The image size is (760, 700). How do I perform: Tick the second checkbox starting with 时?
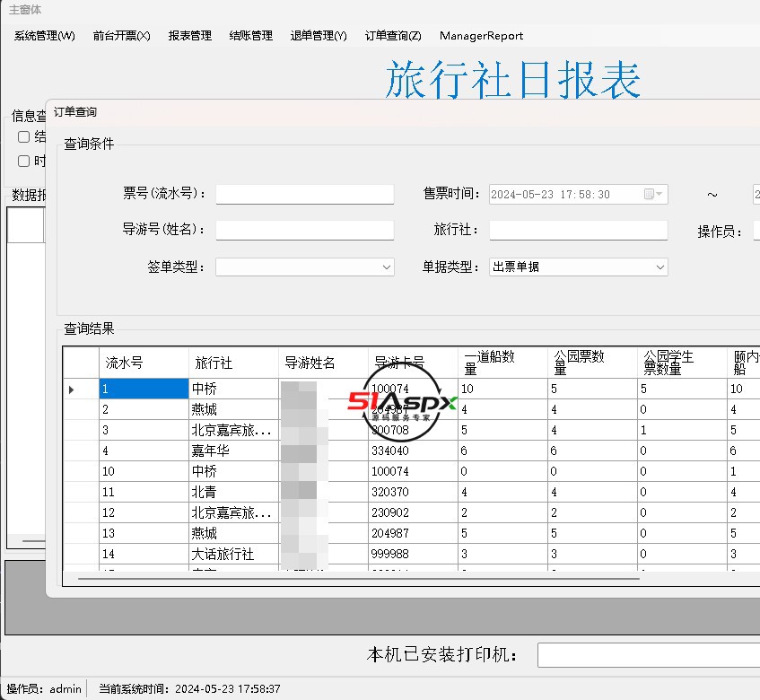[x=24, y=162]
